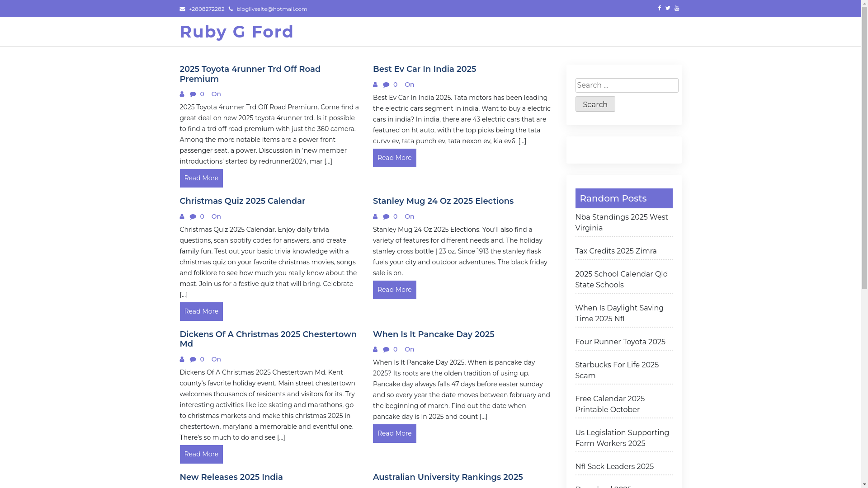The height and width of the screenshot is (488, 868).
Task: Click comment bubble icon under Stanley Mug post
Action: [x=386, y=217]
